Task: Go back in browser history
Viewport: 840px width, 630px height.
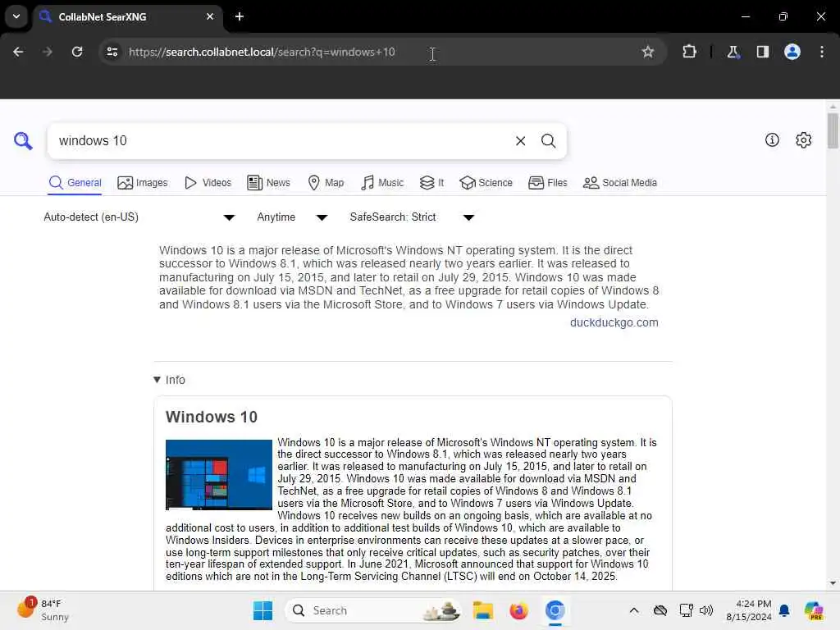Action: pos(18,52)
